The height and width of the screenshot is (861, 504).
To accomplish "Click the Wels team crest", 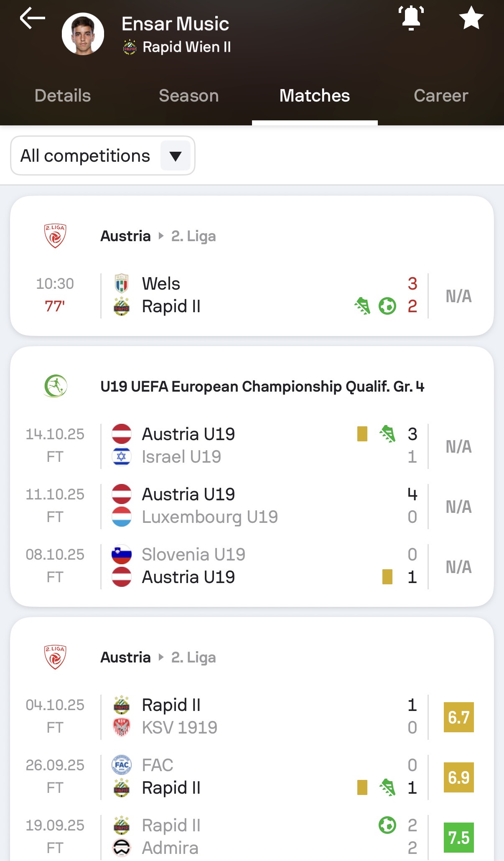I will tap(122, 284).
